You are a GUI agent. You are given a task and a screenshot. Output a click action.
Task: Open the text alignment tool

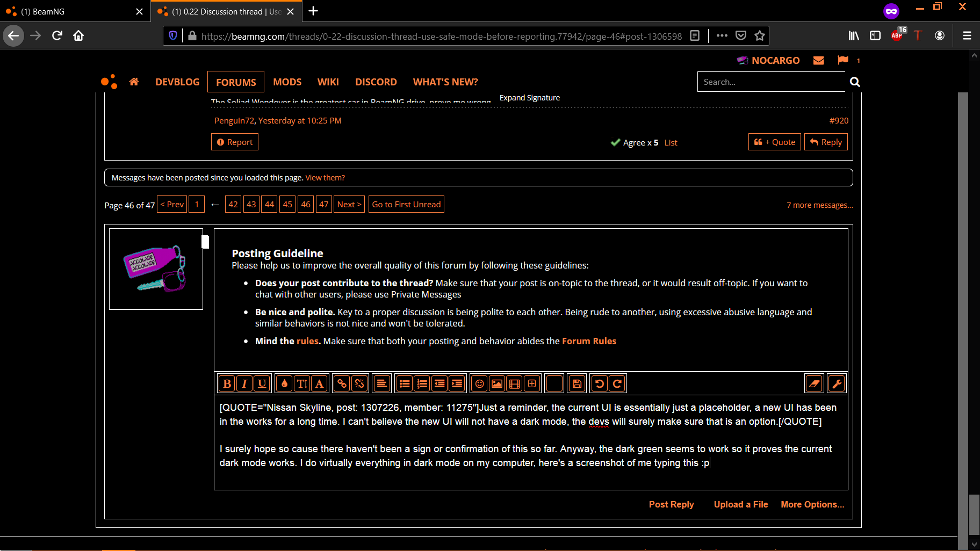point(381,383)
